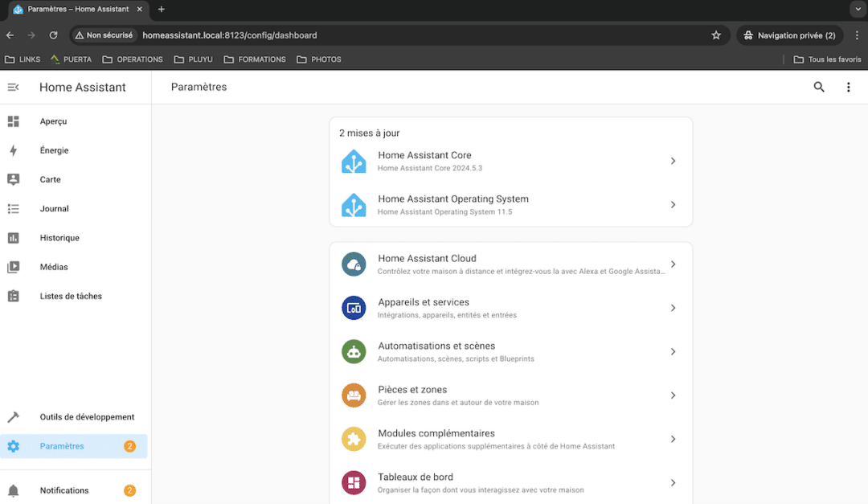
Task: Open Appareils et services settings
Action: click(510, 307)
